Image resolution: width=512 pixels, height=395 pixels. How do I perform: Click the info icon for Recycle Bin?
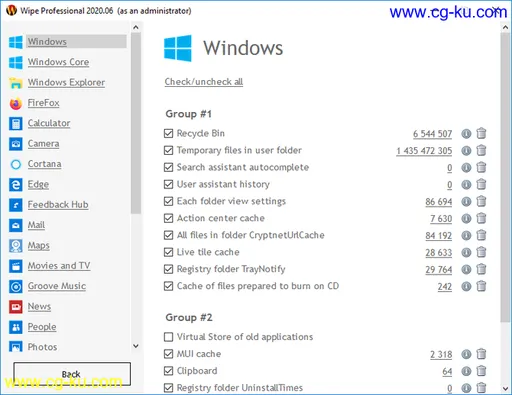click(466, 134)
